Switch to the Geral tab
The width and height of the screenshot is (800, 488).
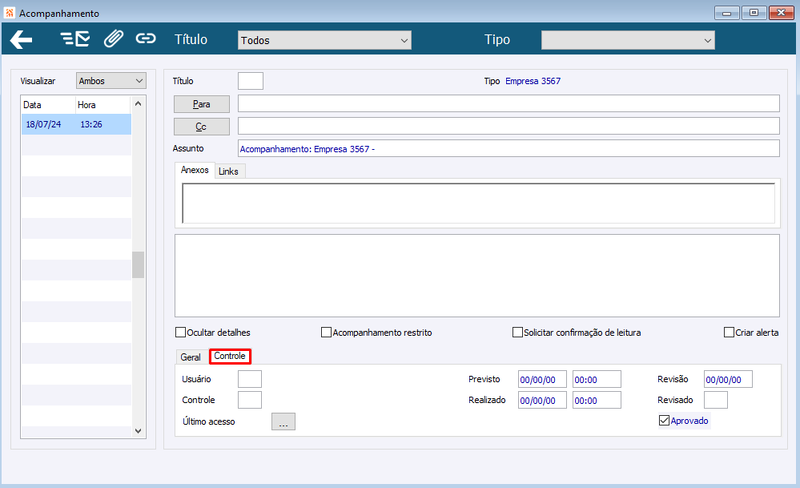[x=191, y=357]
